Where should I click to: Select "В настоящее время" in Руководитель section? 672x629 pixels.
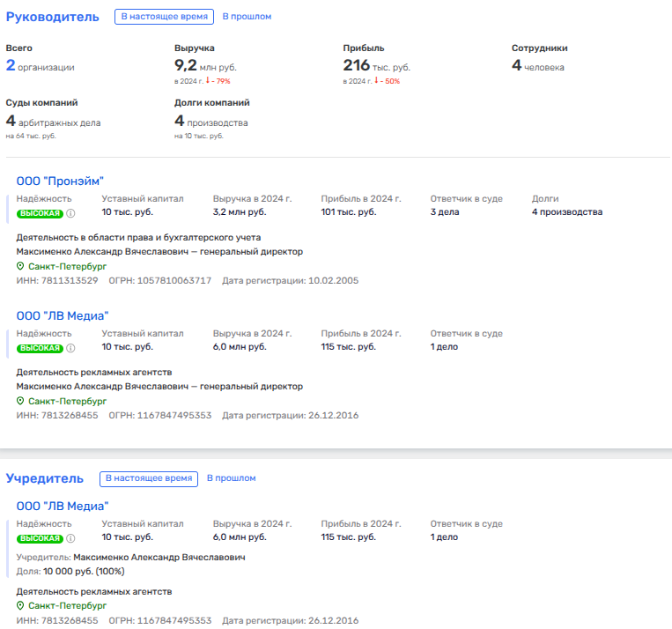[165, 17]
